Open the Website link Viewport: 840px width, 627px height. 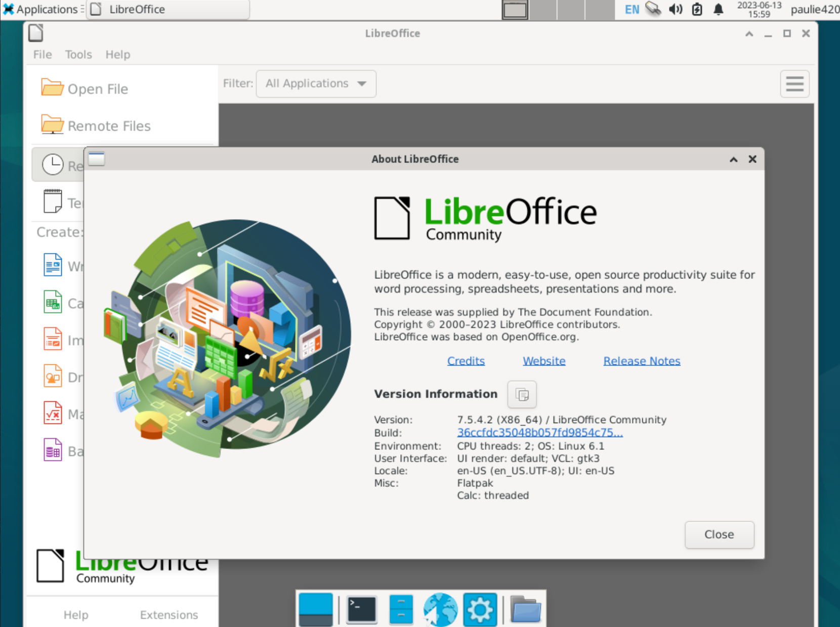click(x=544, y=361)
